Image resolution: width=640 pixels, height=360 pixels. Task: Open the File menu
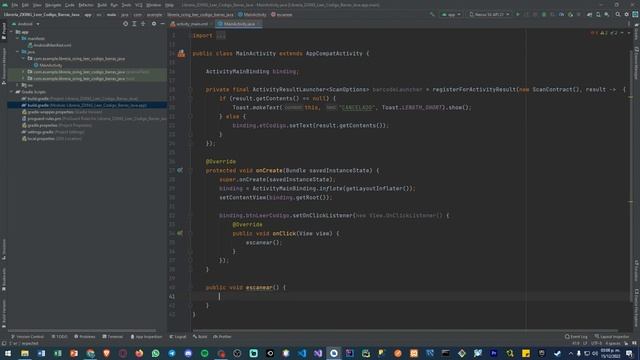(15, 5)
